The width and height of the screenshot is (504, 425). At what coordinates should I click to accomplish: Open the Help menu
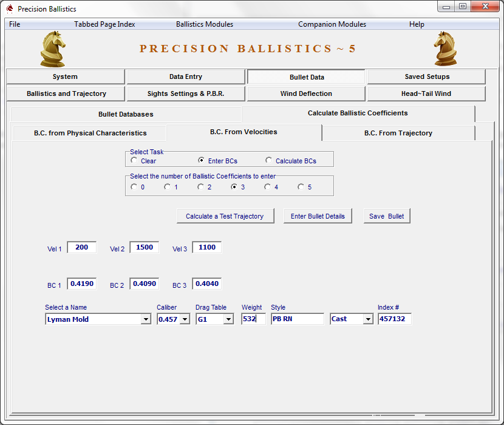[x=417, y=24]
